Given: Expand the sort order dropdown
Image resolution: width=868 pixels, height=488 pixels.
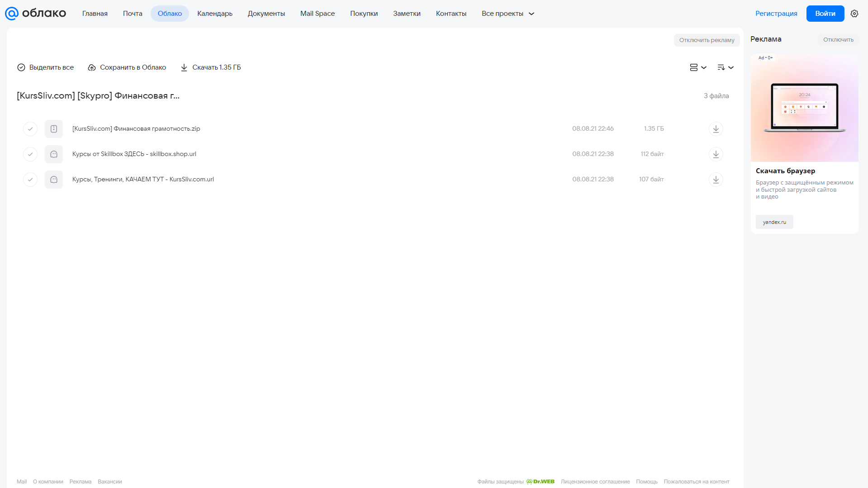Looking at the screenshot, I should [725, 67].
